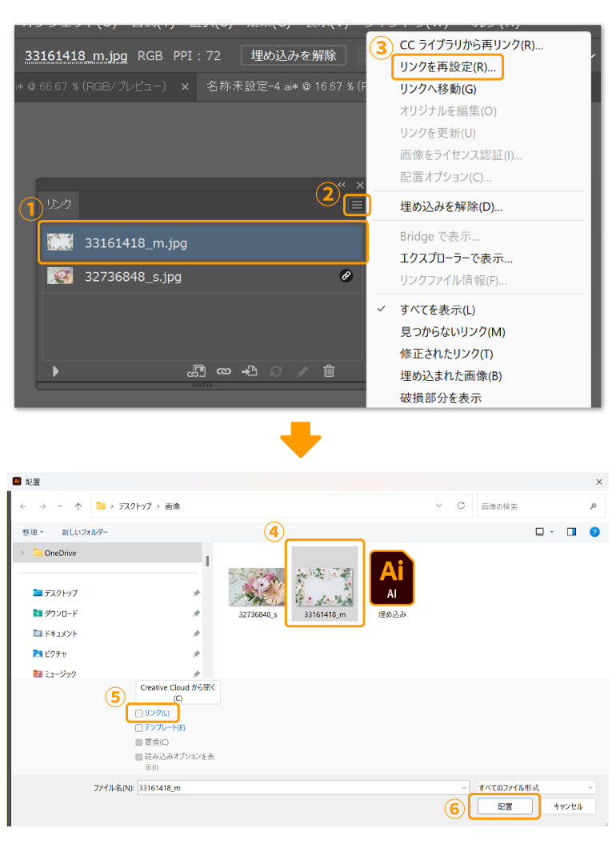Click the edit original pencil icon
This screenshot has height=852, width=616.
302,371
